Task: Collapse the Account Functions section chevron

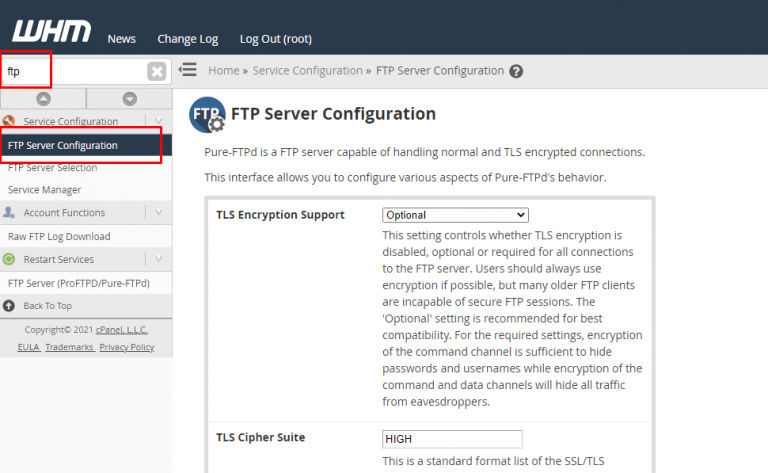Action: click(x=158, y=212)
